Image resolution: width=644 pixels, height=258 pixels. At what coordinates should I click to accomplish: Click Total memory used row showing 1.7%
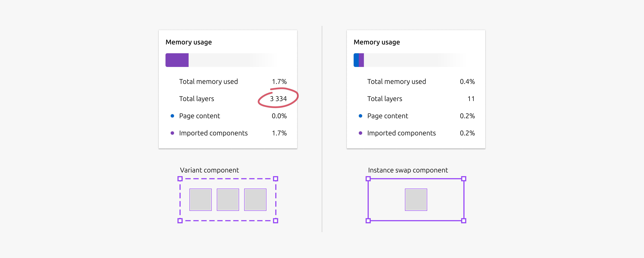coord(233,82)
